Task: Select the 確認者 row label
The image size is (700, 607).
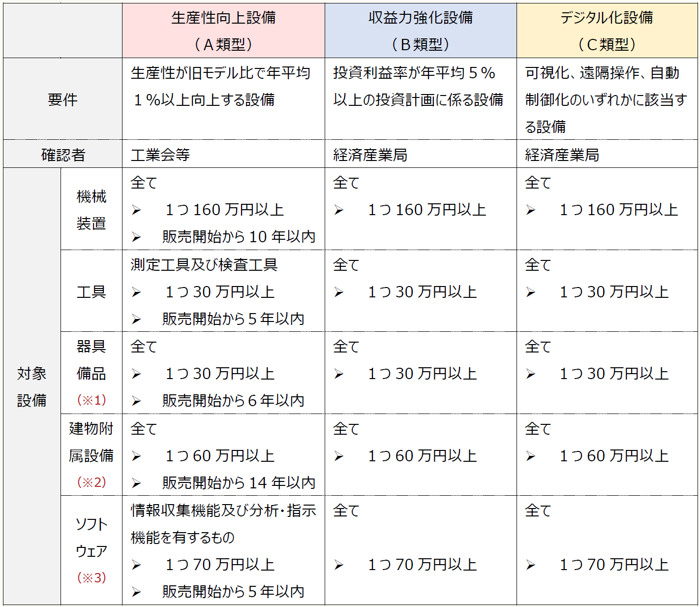Action: [x=62, y=155]
